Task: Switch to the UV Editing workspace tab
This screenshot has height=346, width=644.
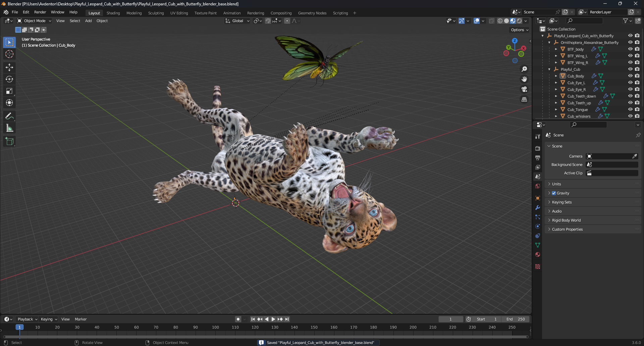Action: pyautogui.click(x=179, y=13)
